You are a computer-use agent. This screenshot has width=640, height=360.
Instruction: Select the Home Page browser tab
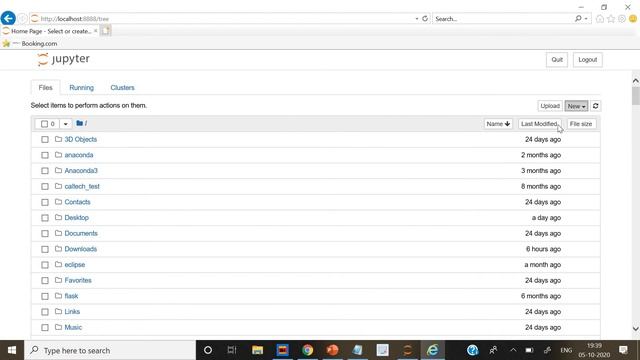click(50, 31)
